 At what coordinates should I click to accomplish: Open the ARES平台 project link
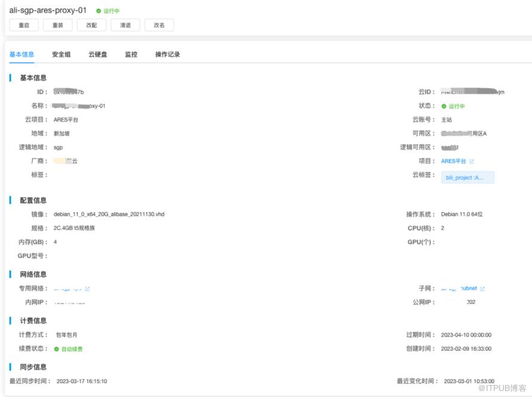point(453,161)
